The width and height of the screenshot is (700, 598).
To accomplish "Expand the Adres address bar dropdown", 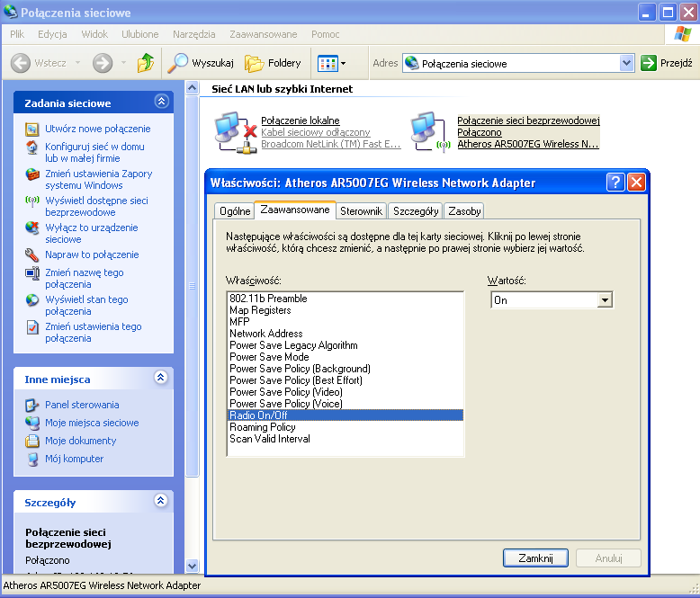I will point(626,63).
